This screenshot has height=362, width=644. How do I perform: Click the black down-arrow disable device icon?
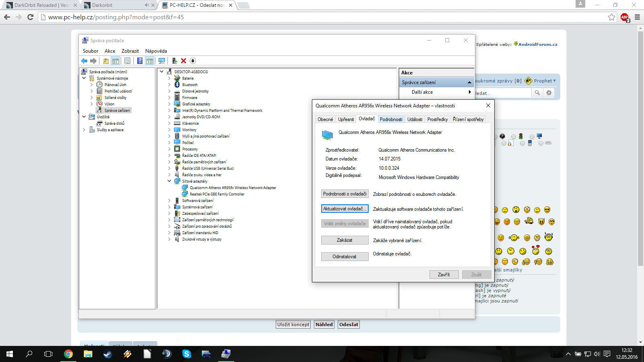(x=193, y=61)
